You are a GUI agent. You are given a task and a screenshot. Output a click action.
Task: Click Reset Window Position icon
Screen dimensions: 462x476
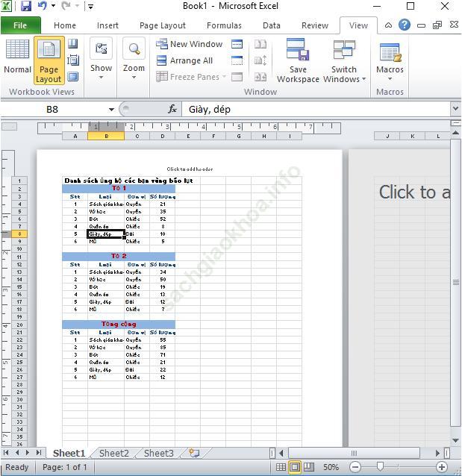[x=260, y=77]
